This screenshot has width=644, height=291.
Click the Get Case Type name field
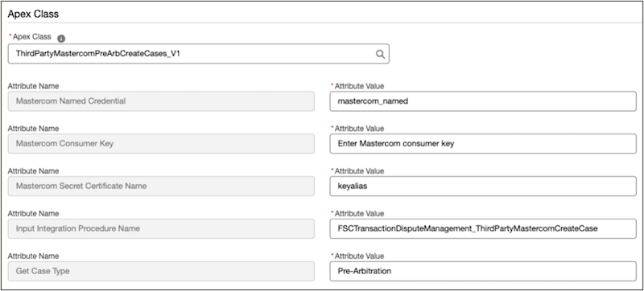coord(161,272)
